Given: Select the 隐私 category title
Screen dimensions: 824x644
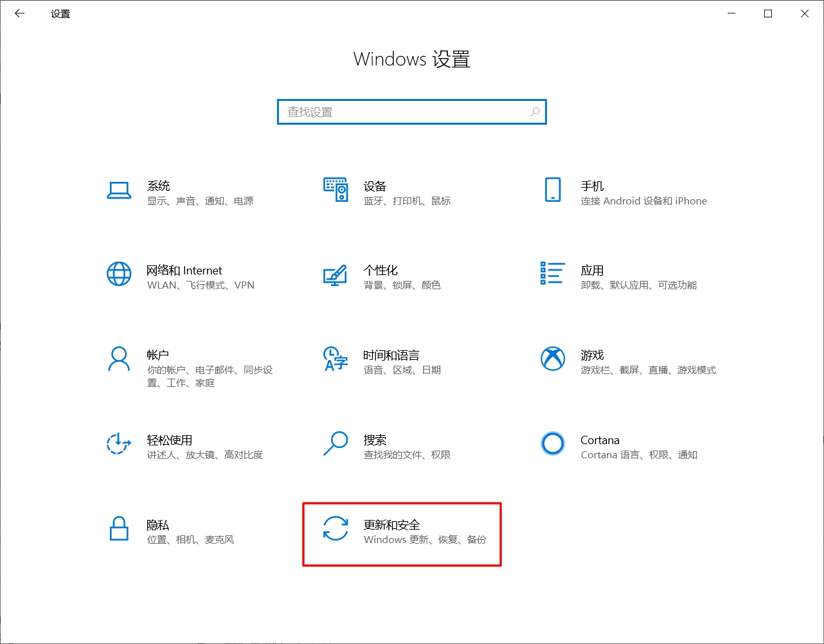Looking at the screenshot, I should coord(158,524).
